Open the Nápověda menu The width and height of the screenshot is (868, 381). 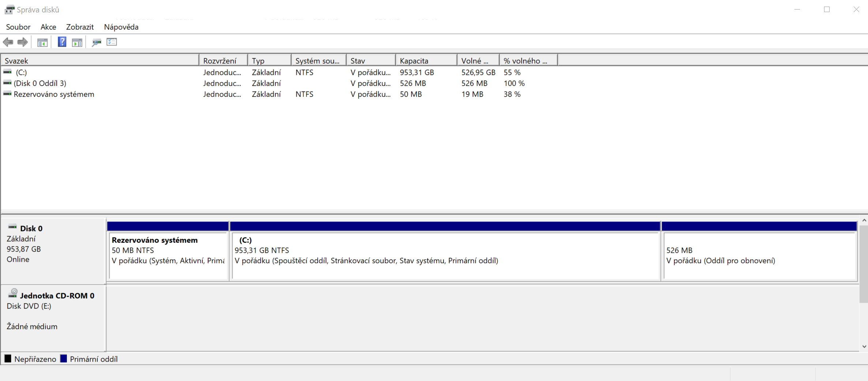tap(121, 27)
